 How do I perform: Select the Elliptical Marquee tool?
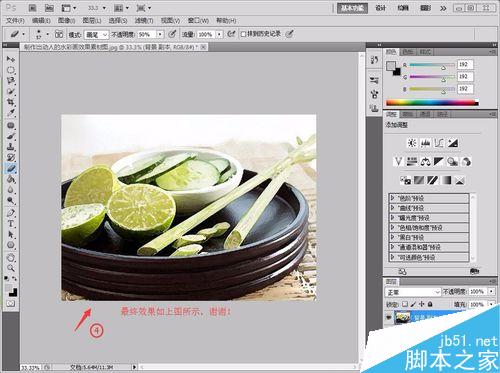(11, 70)
